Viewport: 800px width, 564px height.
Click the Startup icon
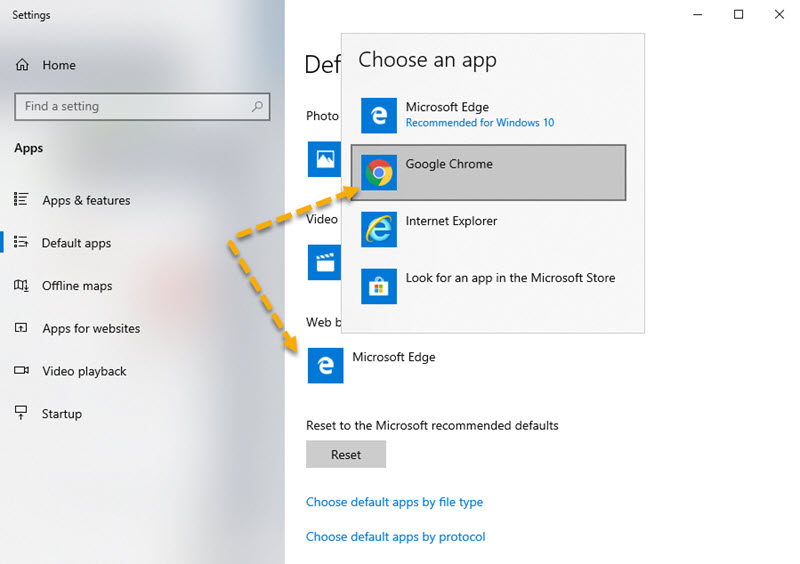21,413
